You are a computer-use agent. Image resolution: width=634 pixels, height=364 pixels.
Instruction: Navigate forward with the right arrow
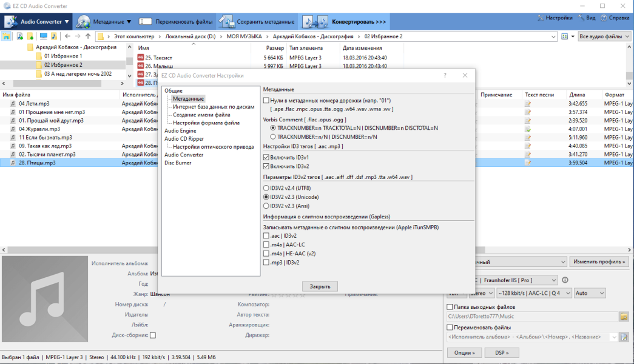78,36
